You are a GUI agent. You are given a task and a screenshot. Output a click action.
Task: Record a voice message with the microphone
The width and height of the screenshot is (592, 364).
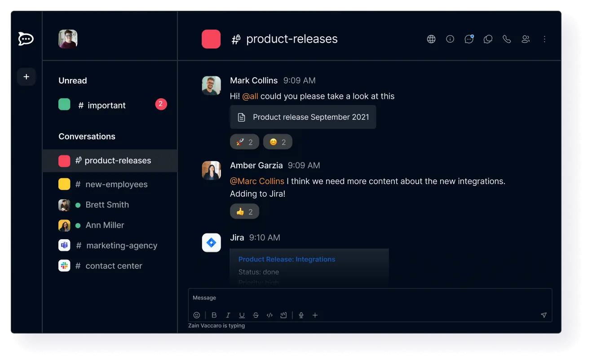coord(301,315)
